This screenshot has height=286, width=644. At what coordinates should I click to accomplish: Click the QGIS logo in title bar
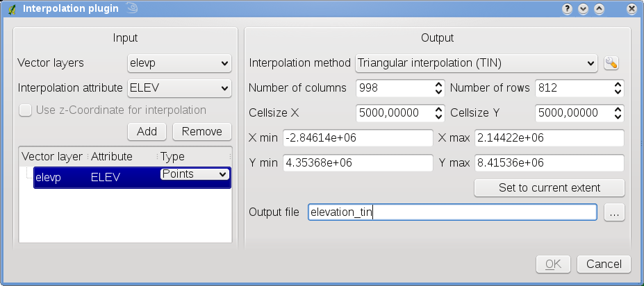[x=12, y=9]
